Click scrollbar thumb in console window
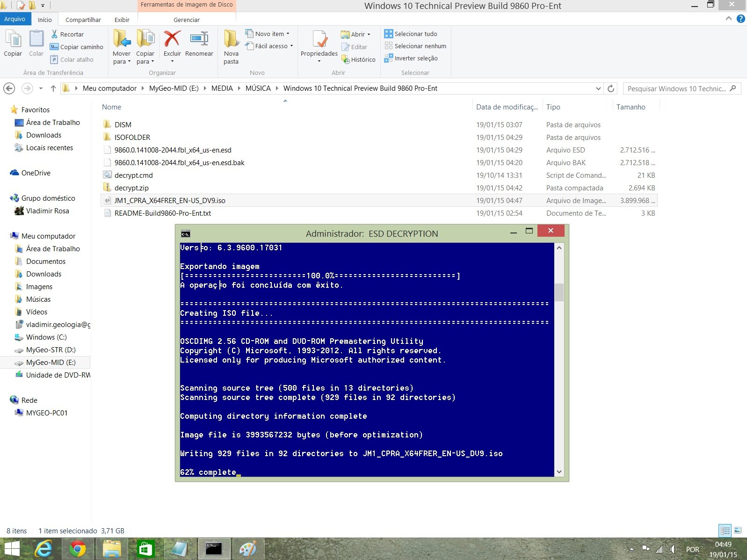This screenshot has width=747, height=560. point(559,292)
